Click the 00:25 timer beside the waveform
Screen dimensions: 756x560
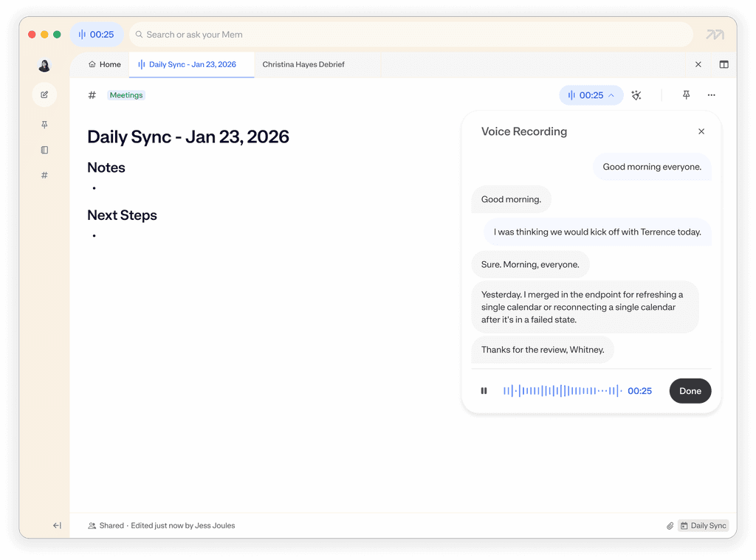[x=639, y=391]
